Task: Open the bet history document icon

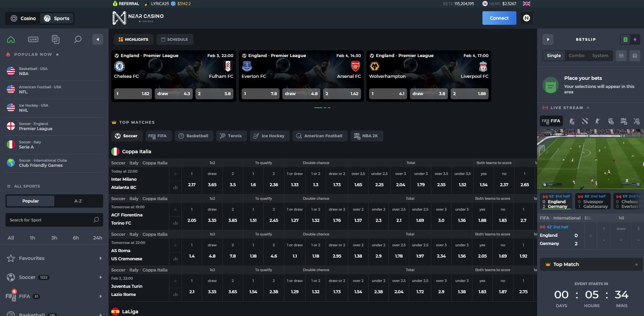Action: point(56,39)
